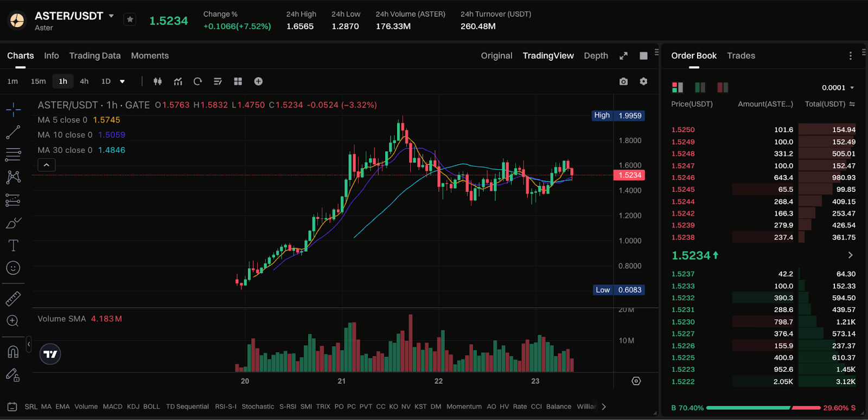Image resolution: width=868 pixels, height=420 pixels.
Task: Click the square layout icon beside fullscreen
Action: pos(643,56)
